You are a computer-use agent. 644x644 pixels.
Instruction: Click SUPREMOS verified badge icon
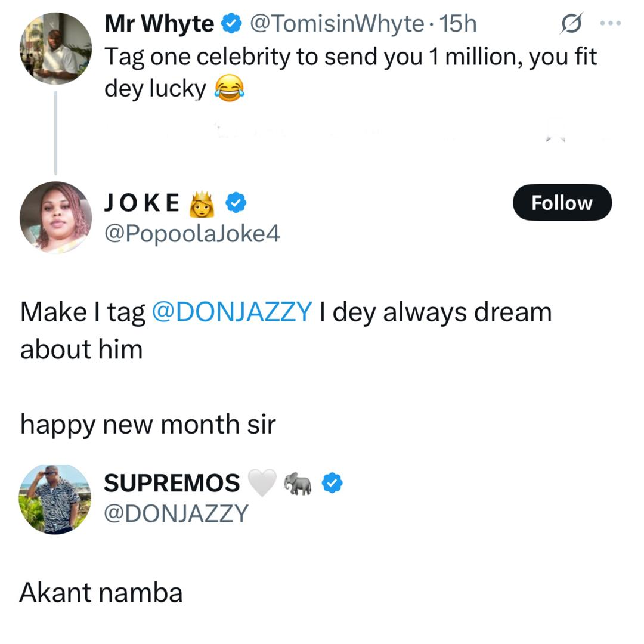pos(332,483)
